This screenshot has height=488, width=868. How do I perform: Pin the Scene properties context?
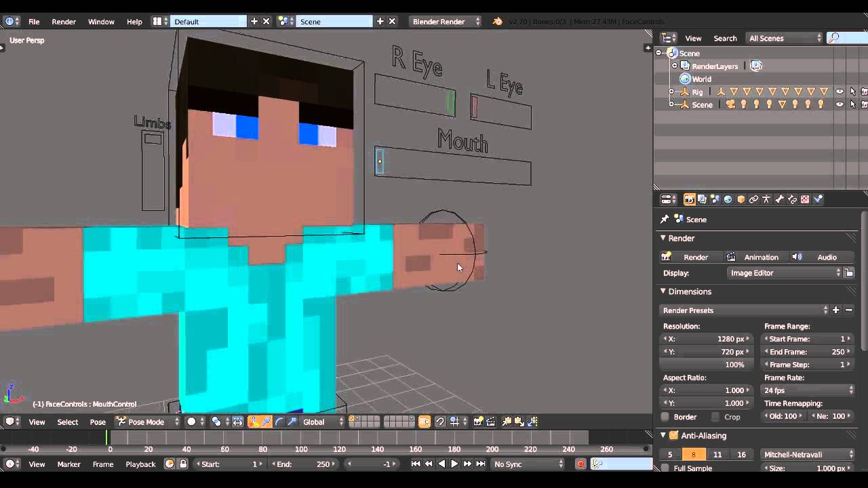[x=665, y=219]
